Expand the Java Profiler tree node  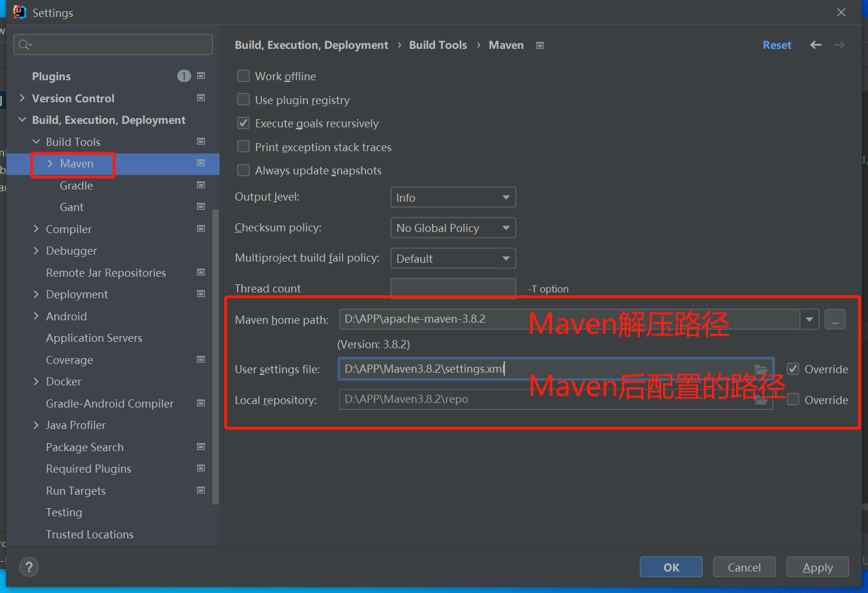[x=36, y=425]
